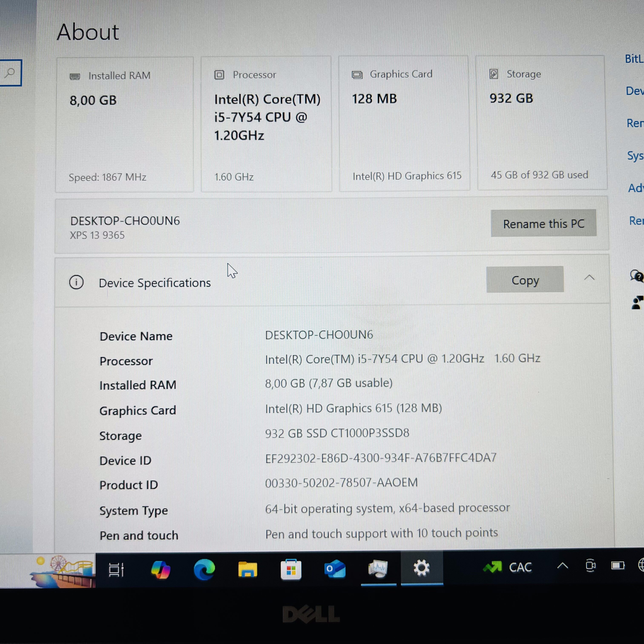The height and width of the screenshot is (644, 644).
Task: Click the Meet Now tray icon
Action: (x=590, y=566)
